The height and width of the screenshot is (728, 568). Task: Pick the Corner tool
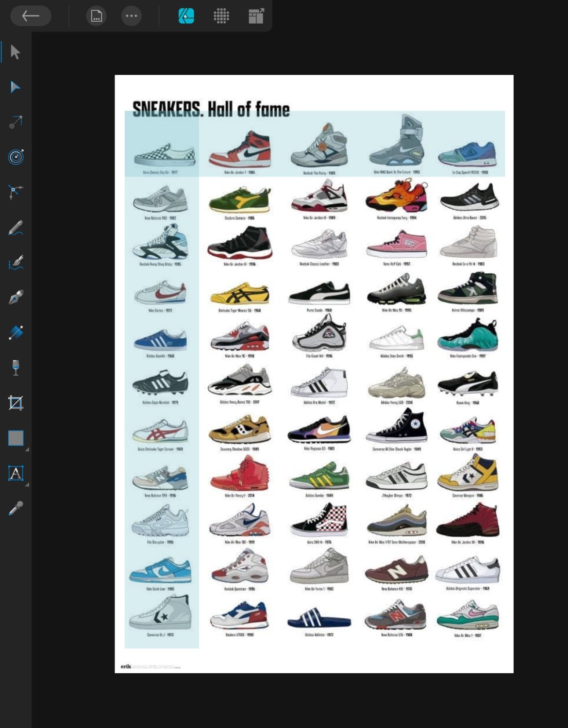click(x=16, y=192)
